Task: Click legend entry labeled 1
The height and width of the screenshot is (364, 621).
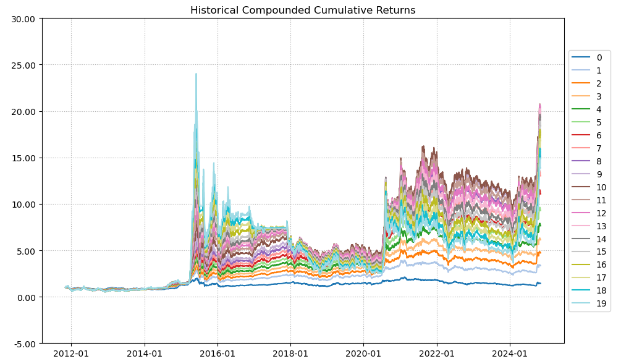Action: pyautogui.click(x=588, y=70)
